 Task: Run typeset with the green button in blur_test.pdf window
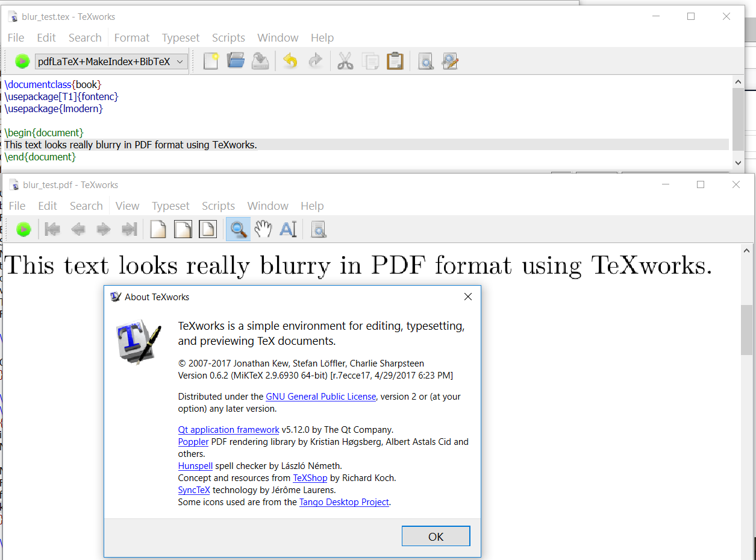click(x=23, y=229)
